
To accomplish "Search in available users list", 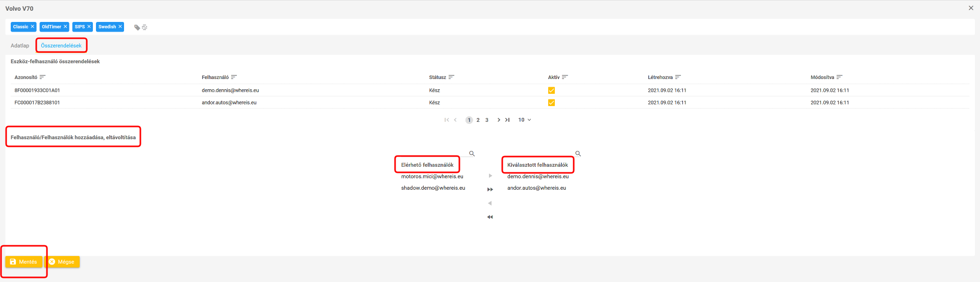I will pyautogui.click(x=472, y=153).
